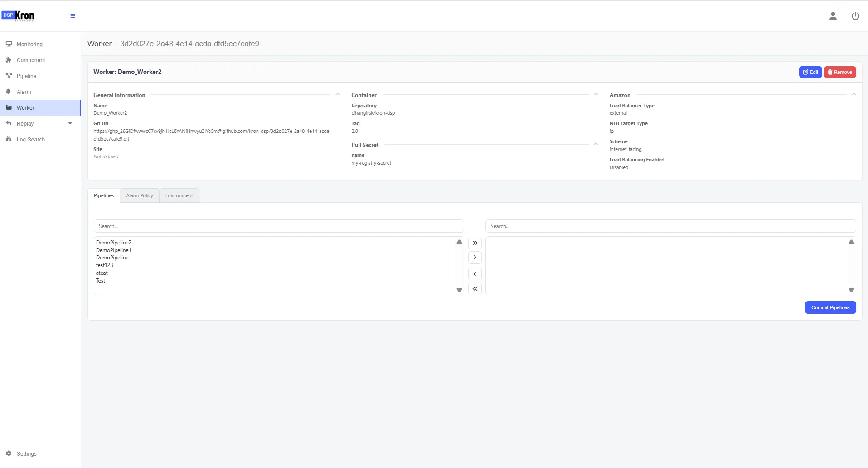Open Log Search in the sidebar
The width and height of the screenshot is (868, 468).
[x=40, y=140]
